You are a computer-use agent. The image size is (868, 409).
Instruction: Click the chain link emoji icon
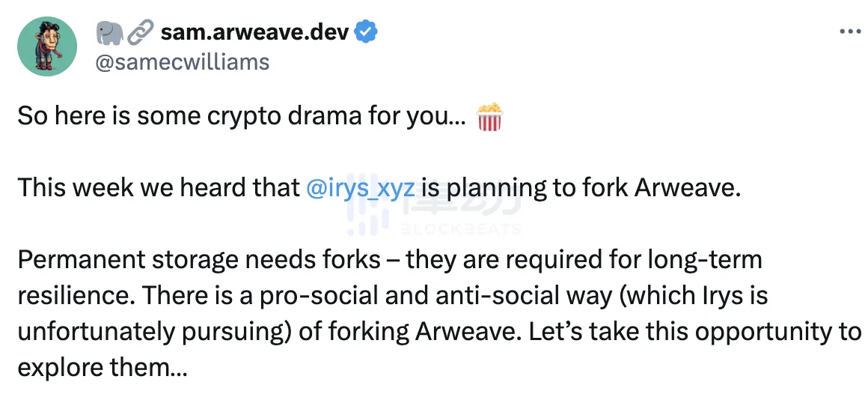(139, 32)
